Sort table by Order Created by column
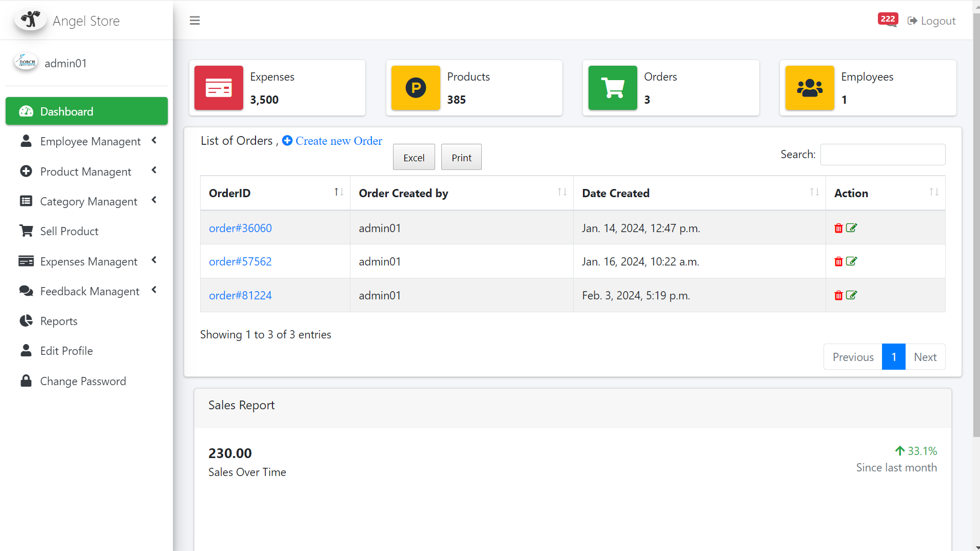Screen dimensions: 980x551 462,193
